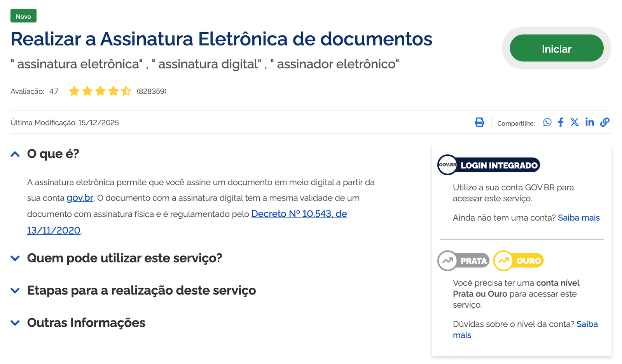Click the green "Novo" tag

[x=23, y=16]
